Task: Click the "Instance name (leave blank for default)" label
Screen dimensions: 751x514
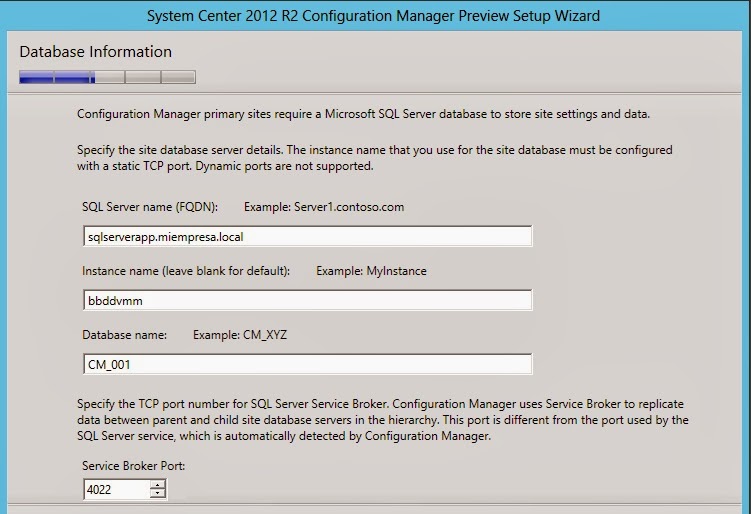Action: [x=186, y=271]
